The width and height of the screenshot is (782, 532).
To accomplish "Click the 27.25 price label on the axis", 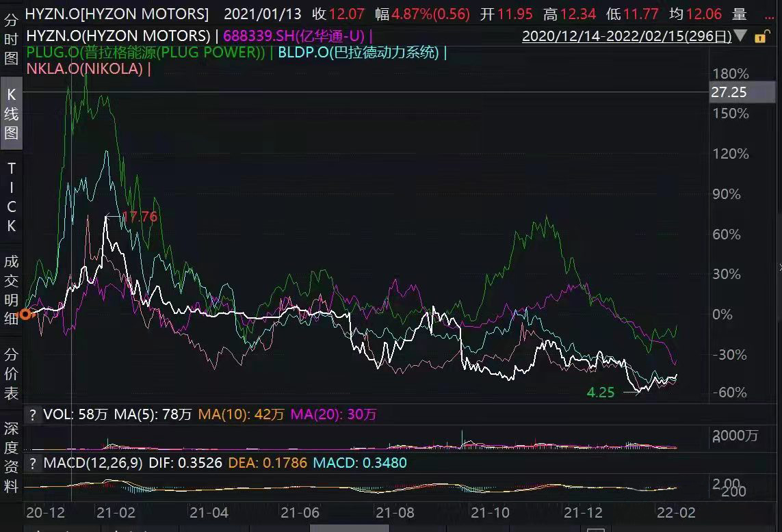I will (729, 92).
